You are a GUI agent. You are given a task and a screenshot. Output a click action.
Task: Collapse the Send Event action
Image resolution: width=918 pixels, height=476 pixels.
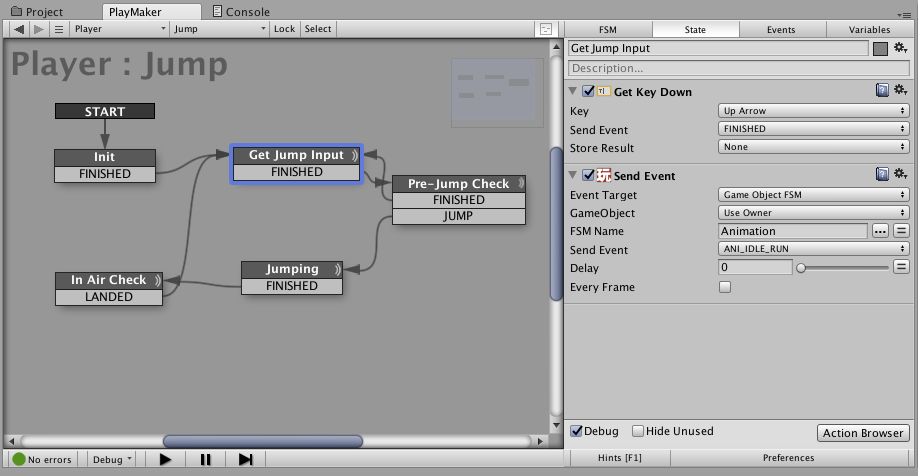tap(573, 175)
